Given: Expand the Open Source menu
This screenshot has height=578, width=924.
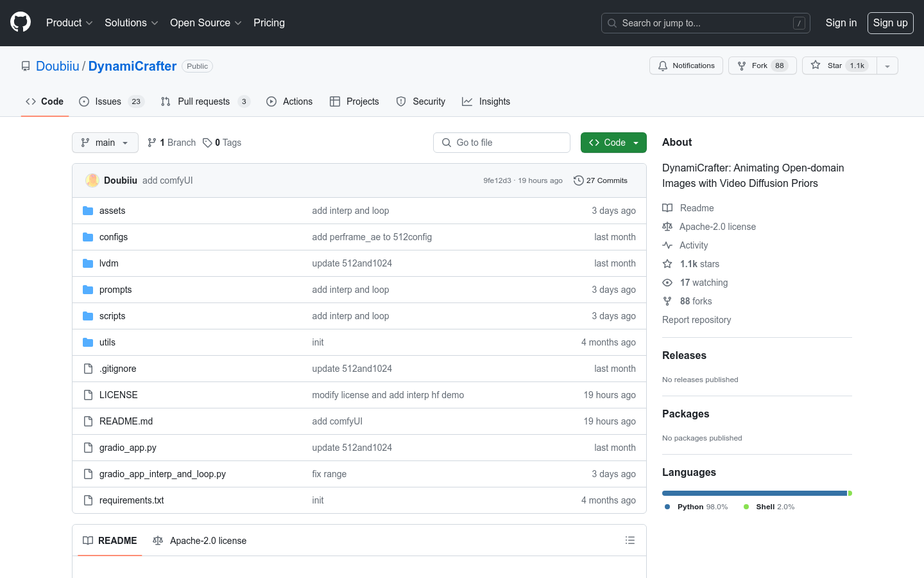Looking at the screenshot, I should point(205,22).
